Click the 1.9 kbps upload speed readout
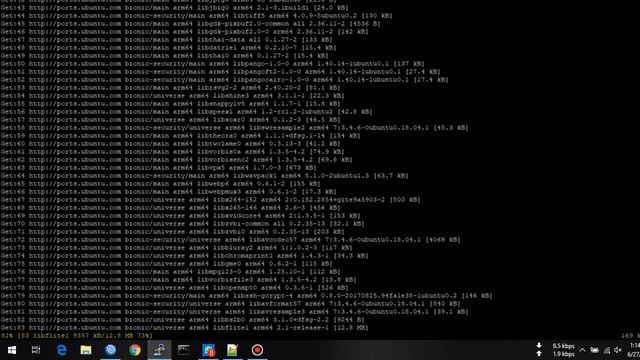The image size is (640, 360). [563, 354]
